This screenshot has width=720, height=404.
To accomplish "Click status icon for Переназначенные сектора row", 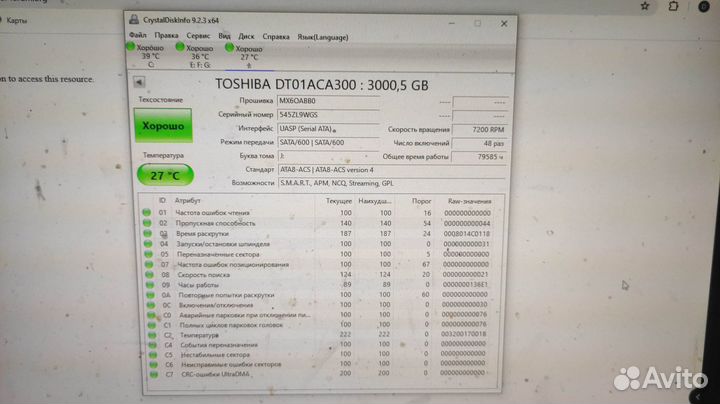I will pos(148,254).
